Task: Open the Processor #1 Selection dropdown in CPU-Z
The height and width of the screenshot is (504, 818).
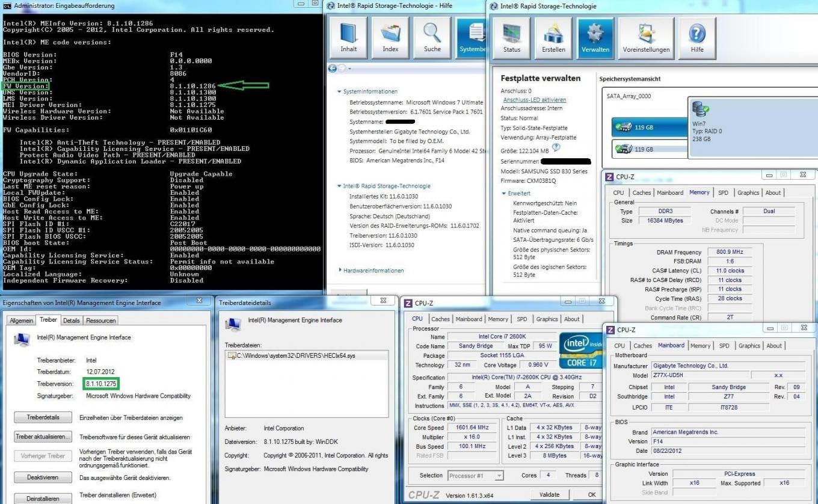Action: (499, 476)
